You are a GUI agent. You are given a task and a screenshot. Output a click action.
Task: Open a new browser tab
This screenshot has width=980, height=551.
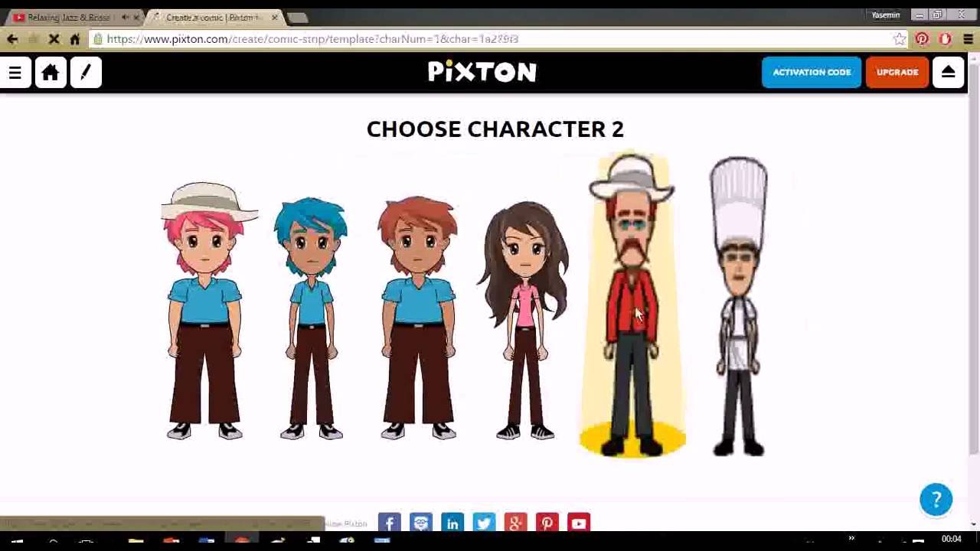point(297,17)
